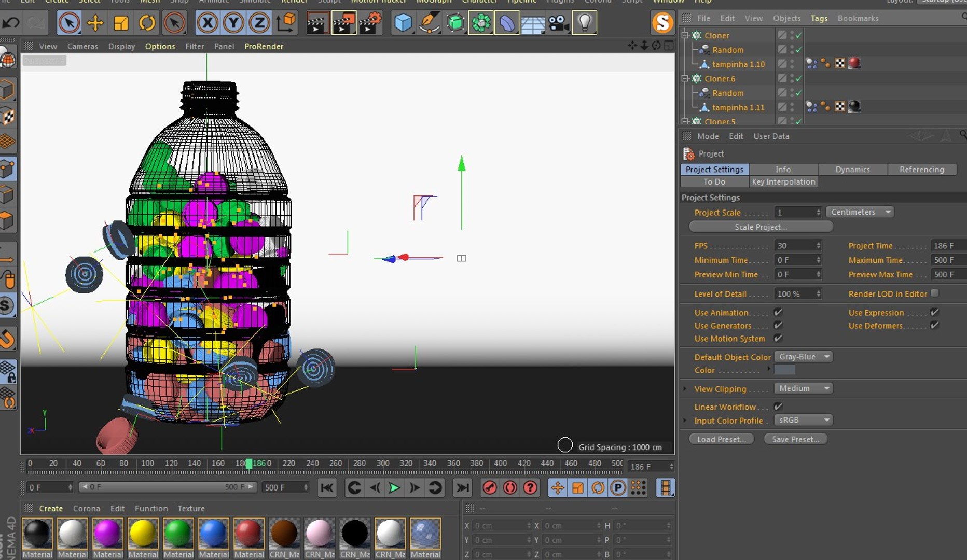Image resolution: width=967 pixels, height=560 pixels.
Task: Play animation forwards
Action: (x=394, y=487)
